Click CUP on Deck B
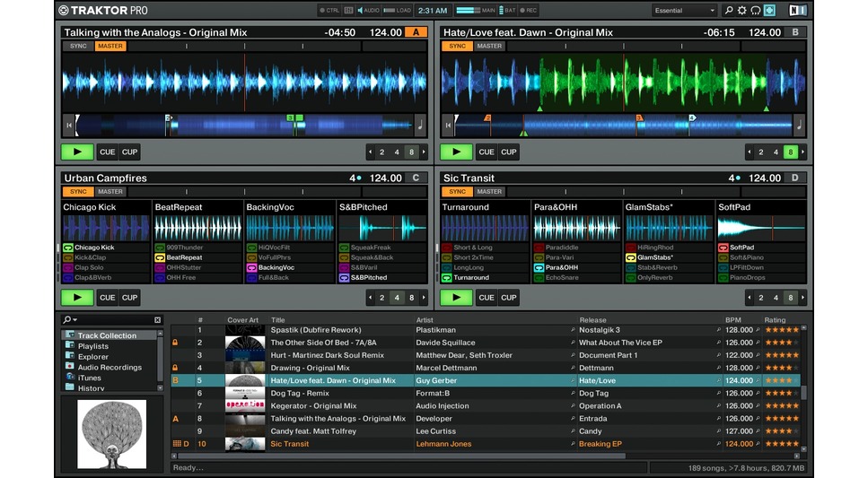Screen dimensions: 868x478 tap(509, 152)
